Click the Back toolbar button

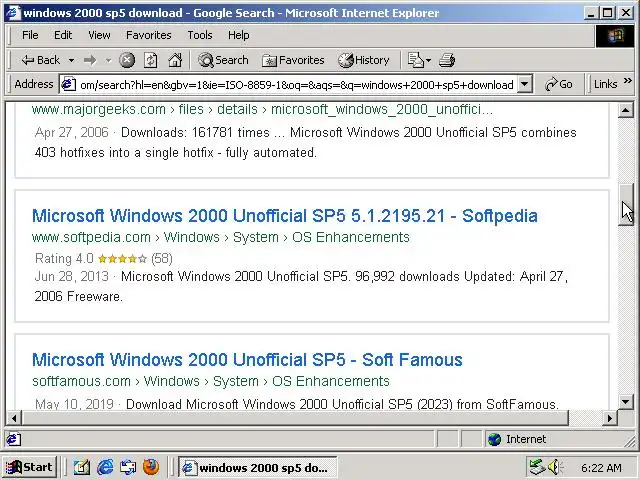pyautogui.click(x=40, y=60)
